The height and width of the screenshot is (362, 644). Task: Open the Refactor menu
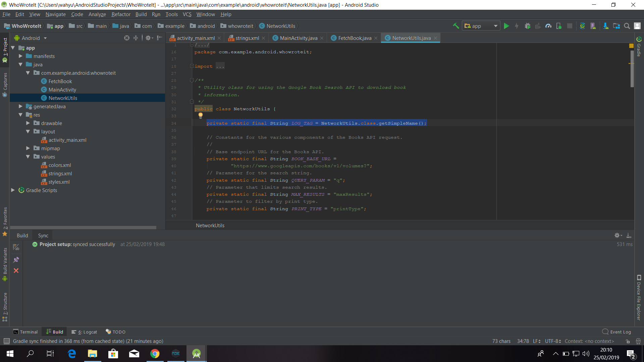coord(121,14)
